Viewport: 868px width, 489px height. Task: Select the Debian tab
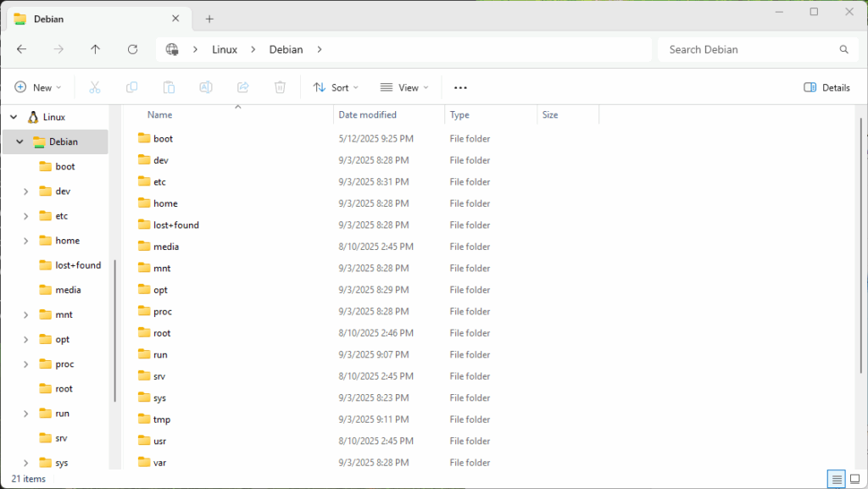[98, 19]
